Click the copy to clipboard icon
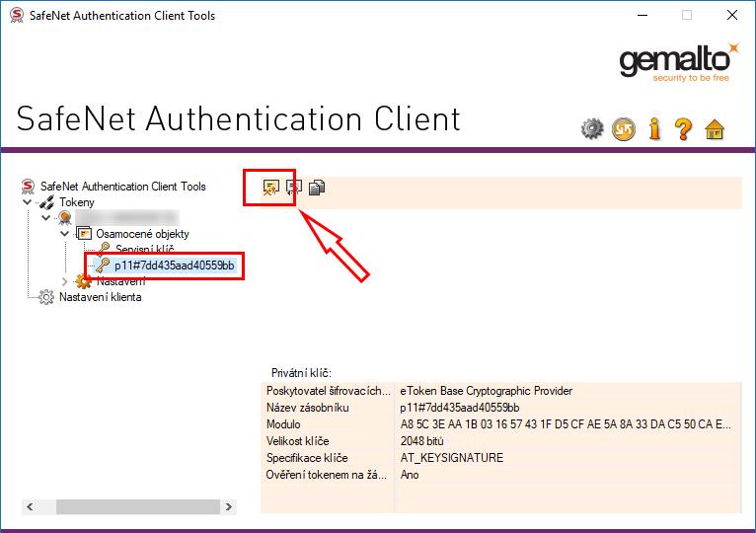The height and width of the screenshot is (533, 756). pos(316,188)
